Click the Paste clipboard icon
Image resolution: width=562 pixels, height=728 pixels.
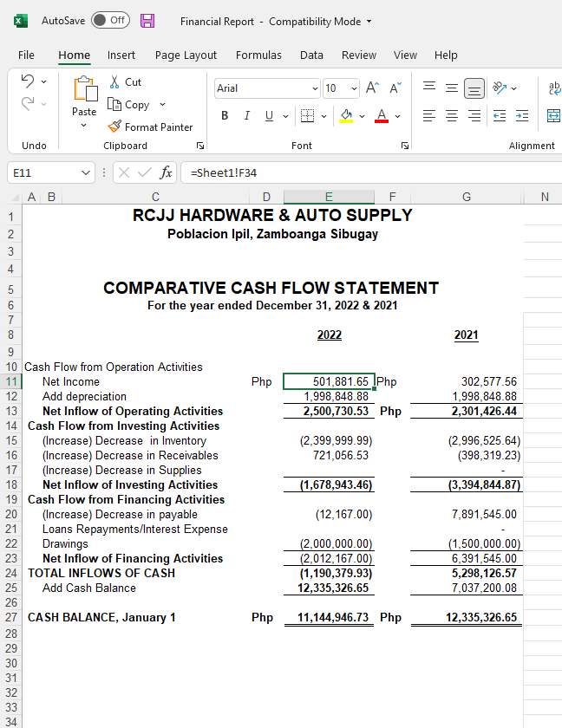[86, 88]
